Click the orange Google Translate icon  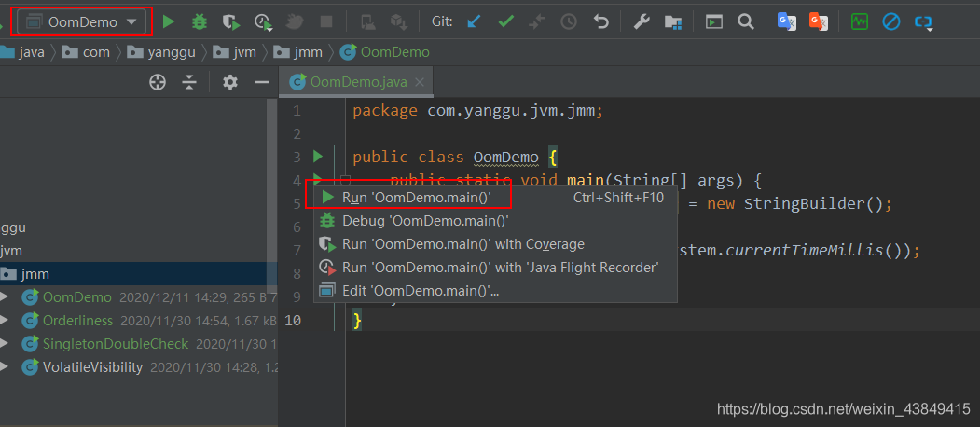818,21
